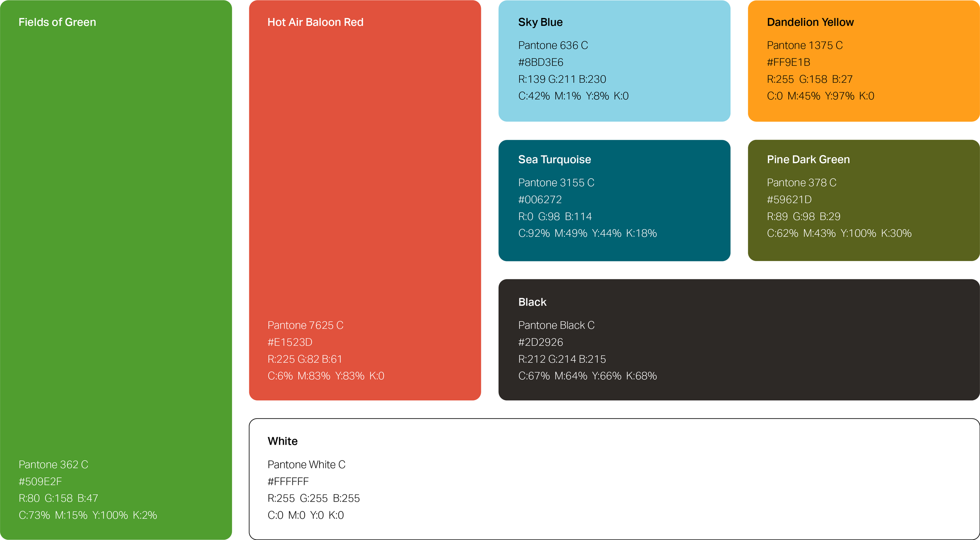Select the Pine Dark Green heading
This screenshot has width=980, height=540.
(808, 159)
